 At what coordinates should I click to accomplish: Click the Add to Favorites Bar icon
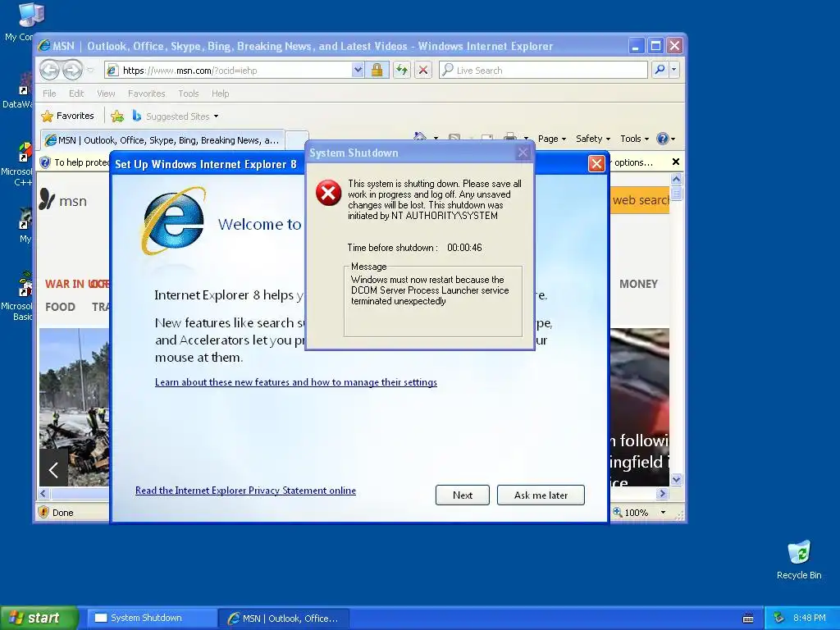click(117, 116)
